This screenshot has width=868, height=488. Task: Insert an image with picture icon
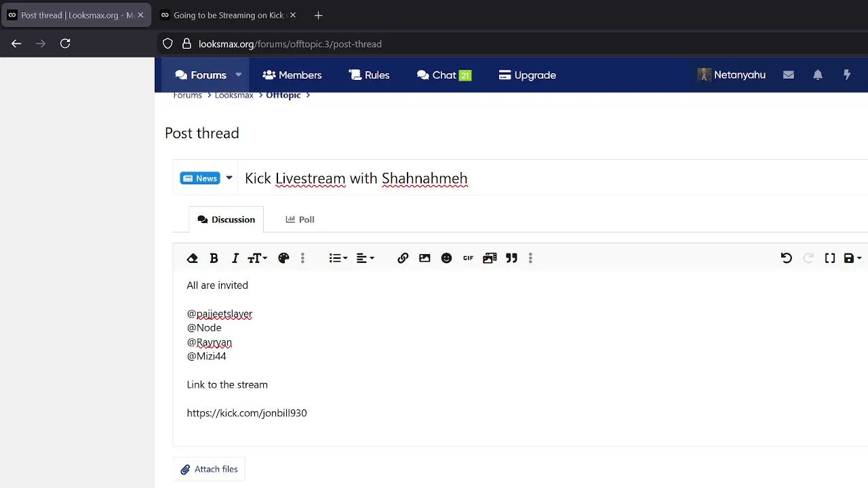pos(425,258)
